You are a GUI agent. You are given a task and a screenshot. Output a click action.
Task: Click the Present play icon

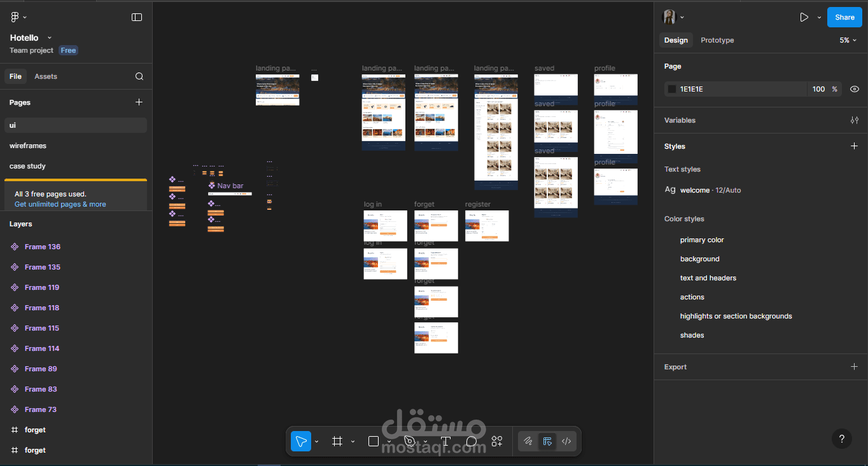tap(804, 17)
